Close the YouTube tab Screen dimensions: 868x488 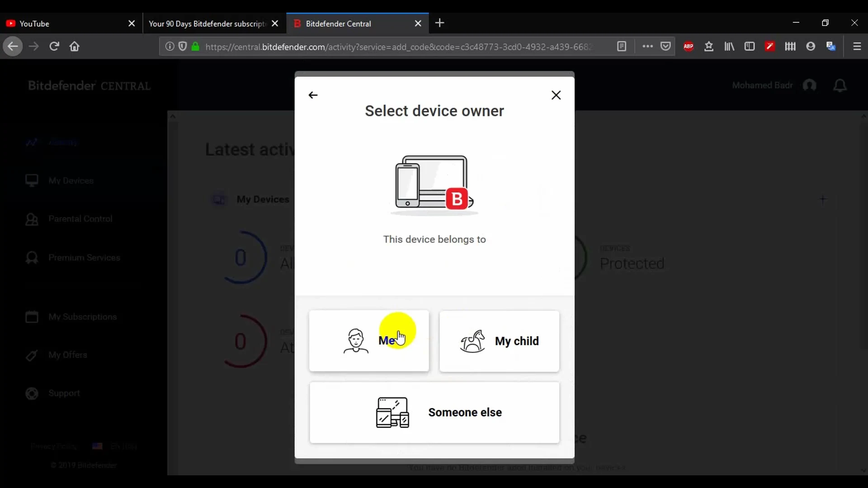point(132,23)
